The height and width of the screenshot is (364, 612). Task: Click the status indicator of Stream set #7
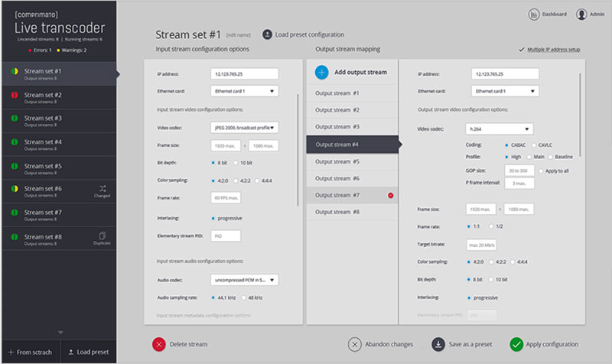tap(15, 213)
